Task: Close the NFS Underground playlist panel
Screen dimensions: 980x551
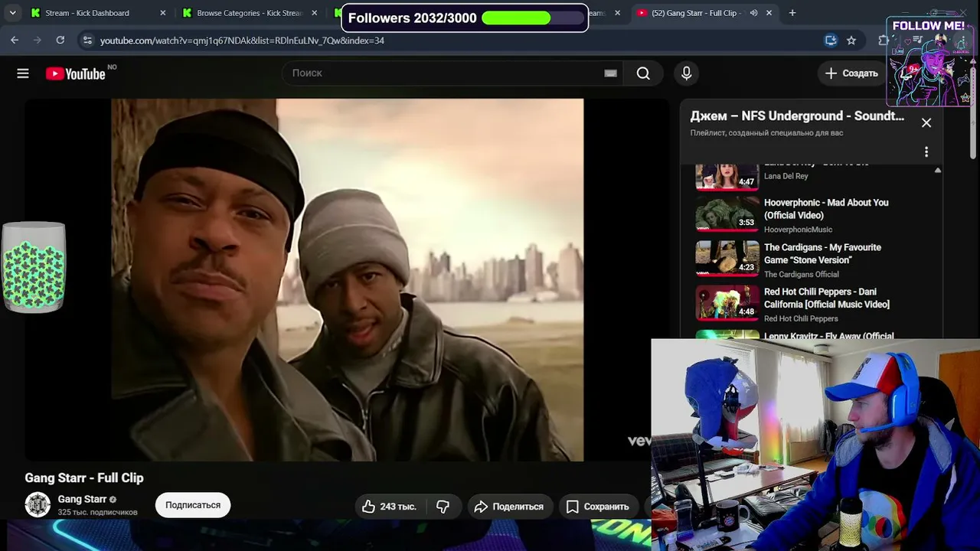Action: 926,122
